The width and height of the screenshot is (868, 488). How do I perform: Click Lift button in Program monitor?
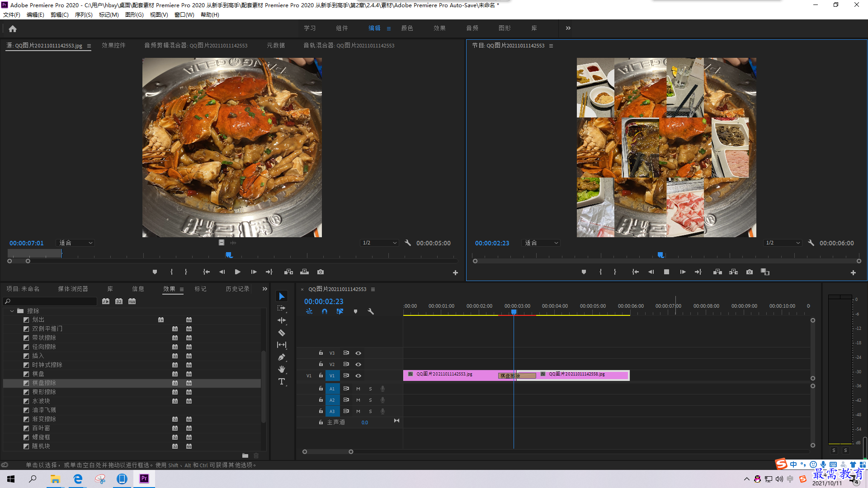717,272
